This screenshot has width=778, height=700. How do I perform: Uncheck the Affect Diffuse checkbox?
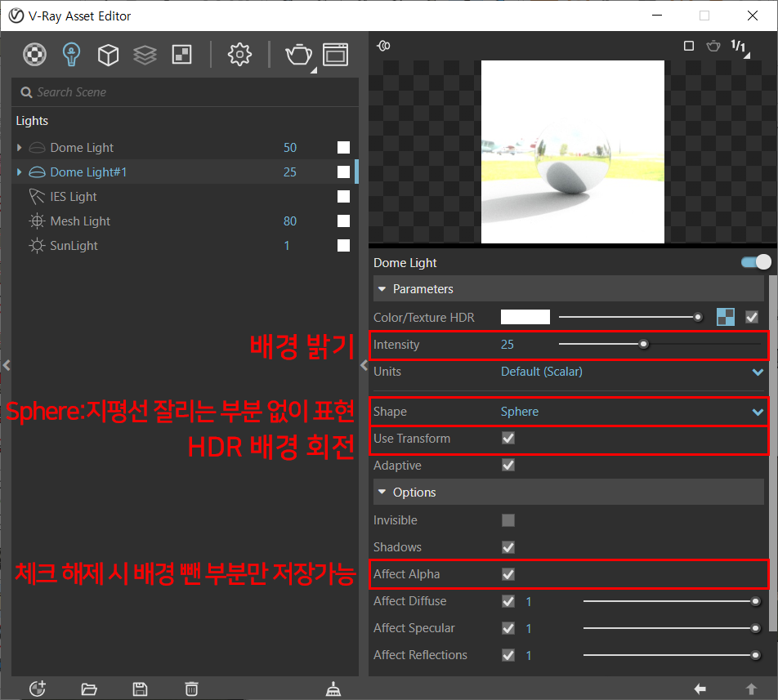(508, 601)
